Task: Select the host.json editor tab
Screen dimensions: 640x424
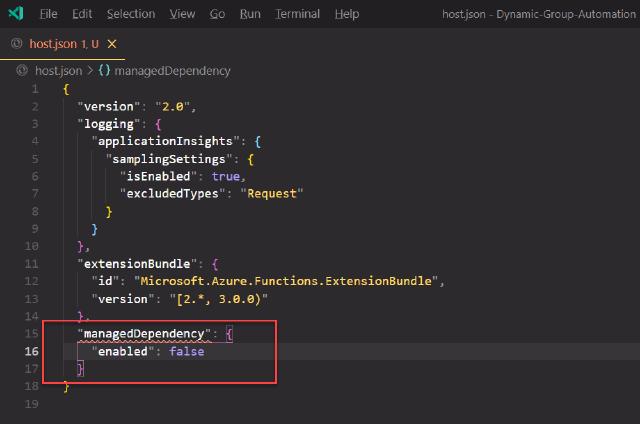Action: (x=62, y=44)
